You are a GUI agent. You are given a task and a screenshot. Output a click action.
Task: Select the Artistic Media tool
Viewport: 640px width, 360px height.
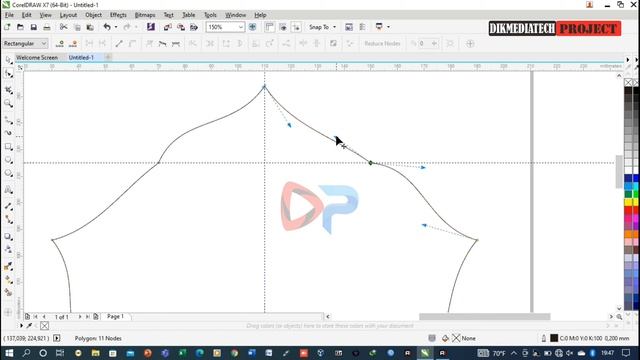click(x=9, y=133)
